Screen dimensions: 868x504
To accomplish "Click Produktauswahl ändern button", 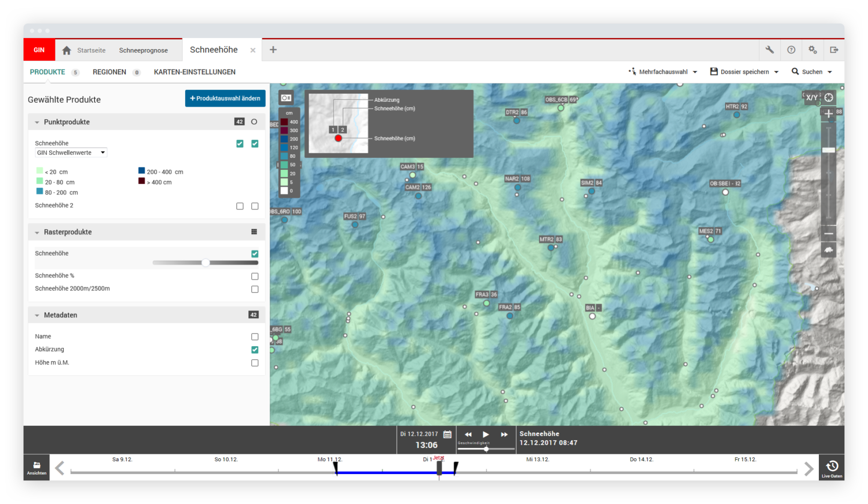I will 225,98.
